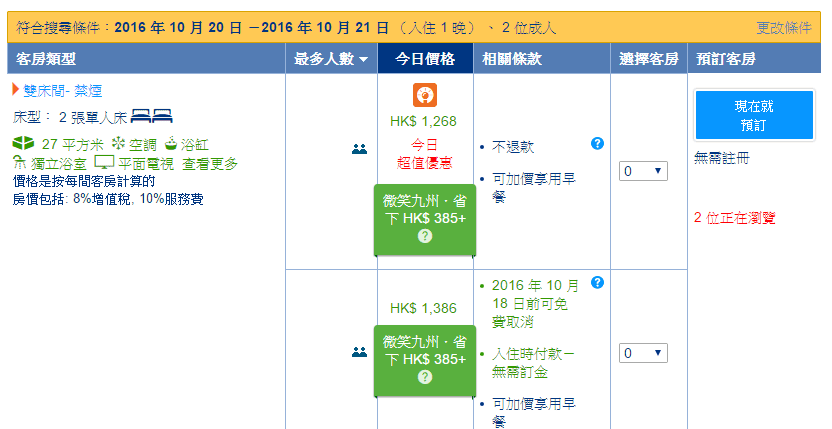832x429 pixels.
Task: Click the 平面電視 television icon
Action: click(x=104, y=162)
